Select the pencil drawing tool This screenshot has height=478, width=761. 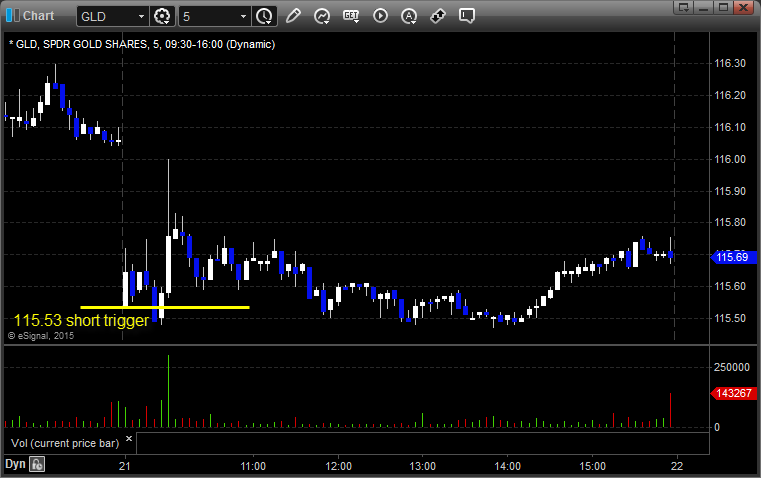293,16
